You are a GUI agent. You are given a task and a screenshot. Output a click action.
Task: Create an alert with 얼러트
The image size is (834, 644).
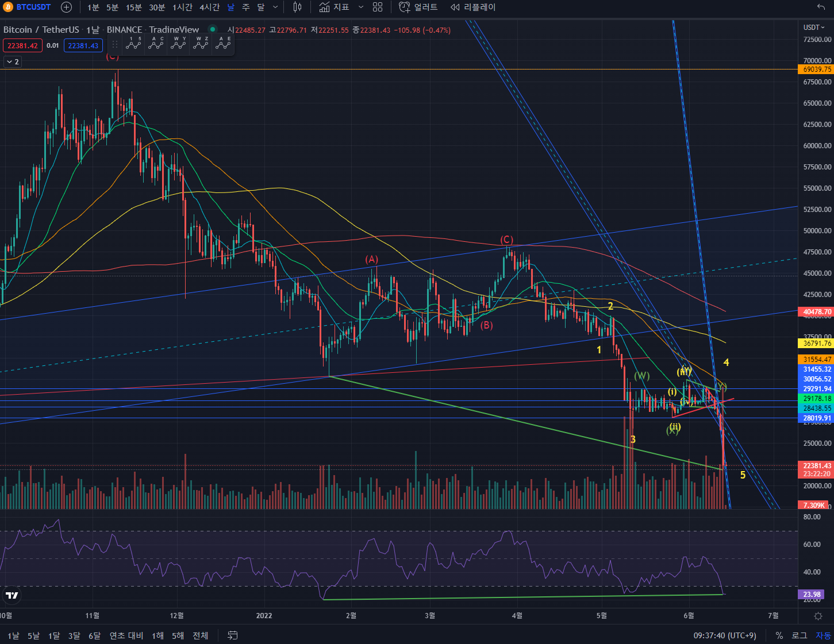point(418,7)
